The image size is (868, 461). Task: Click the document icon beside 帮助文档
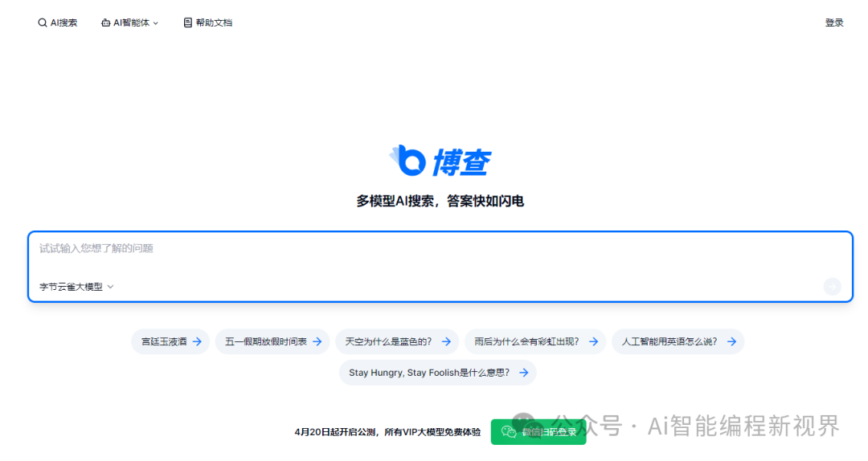(x=187, y=22)
